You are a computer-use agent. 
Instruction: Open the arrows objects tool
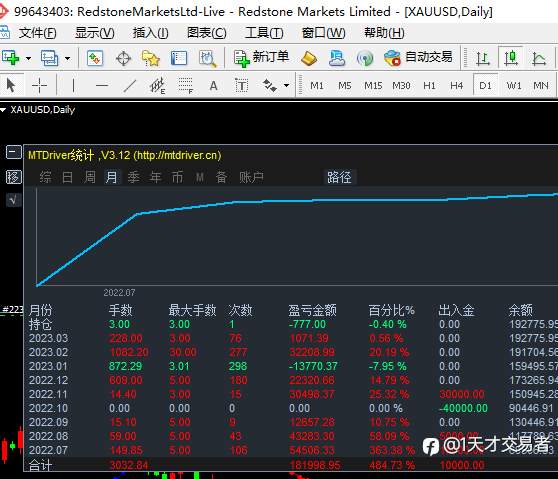tap(270, 85)
